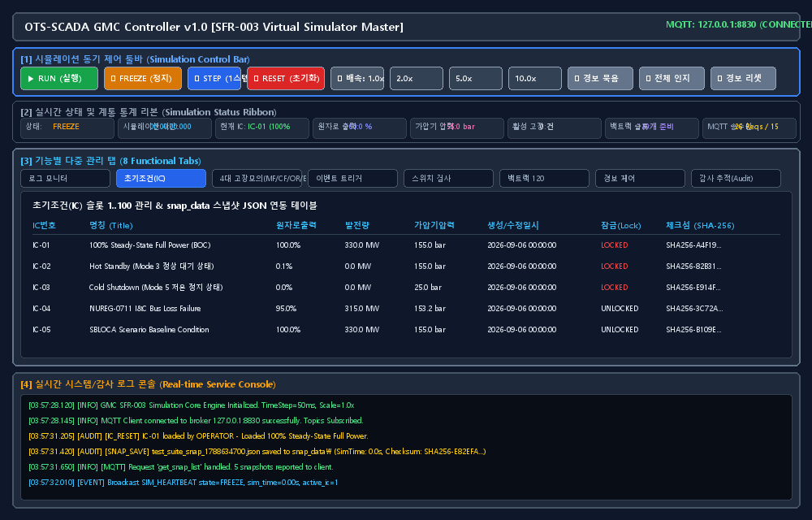Viewport: 812px width, 520px height.
Task: Click Simulation Core Engine Initialized log line
Action: click(192, 405)
